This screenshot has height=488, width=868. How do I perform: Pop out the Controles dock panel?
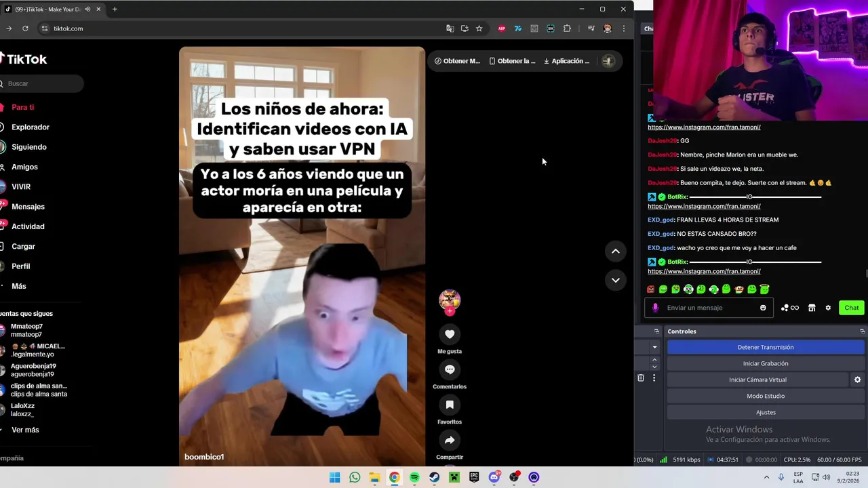pos(862,331)
